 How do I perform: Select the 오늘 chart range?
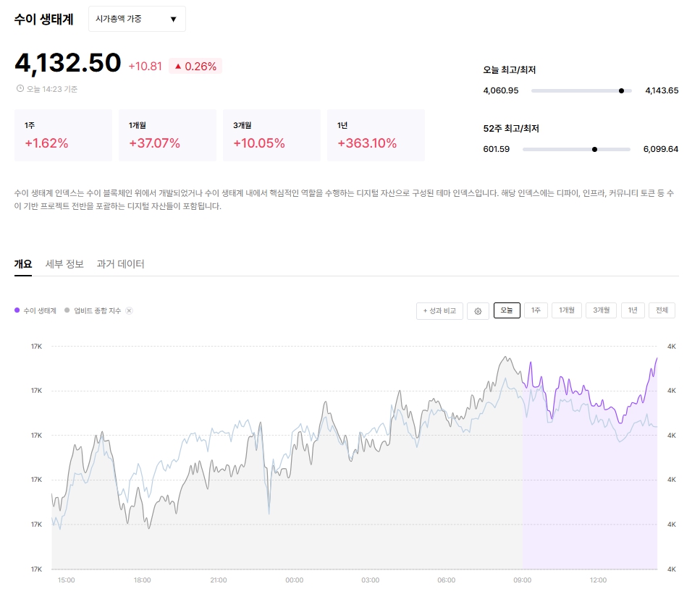507,310
